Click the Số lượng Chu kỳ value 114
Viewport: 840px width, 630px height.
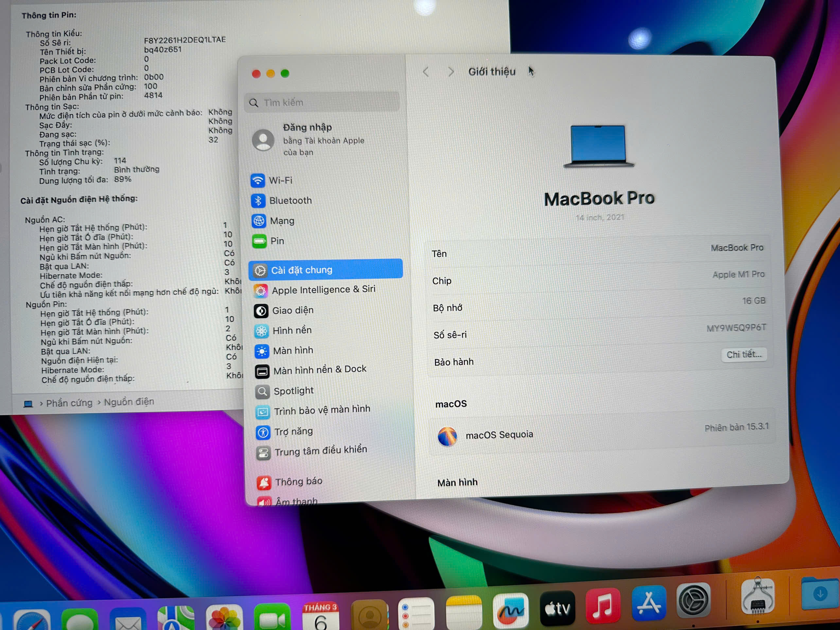(120, 161)
